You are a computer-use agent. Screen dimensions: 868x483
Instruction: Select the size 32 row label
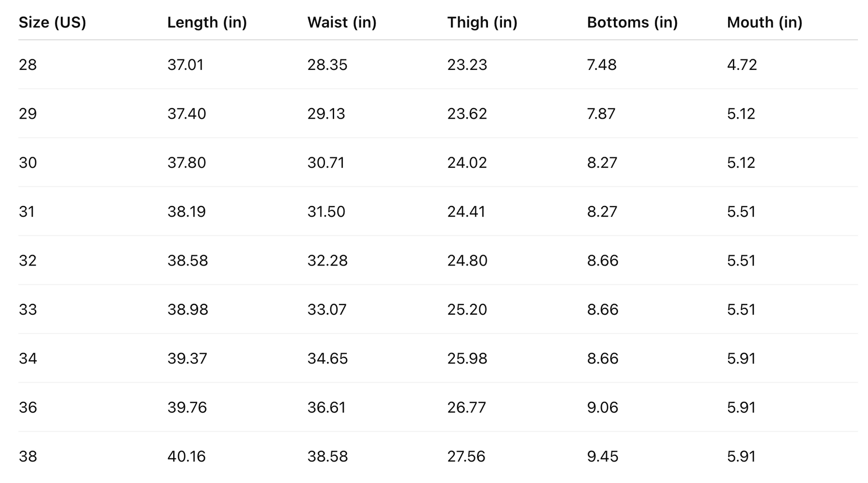pyautogui.click(x=27, y=261)
